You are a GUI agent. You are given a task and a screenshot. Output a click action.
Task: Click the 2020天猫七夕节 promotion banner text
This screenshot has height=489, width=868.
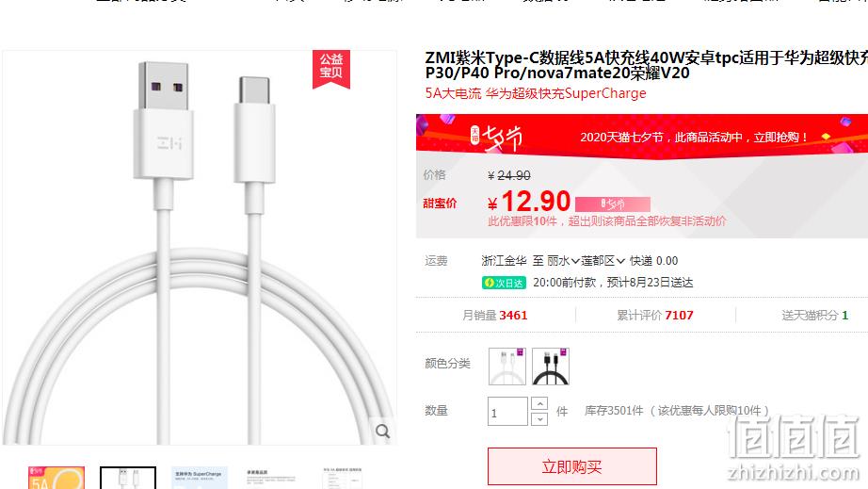694,137
